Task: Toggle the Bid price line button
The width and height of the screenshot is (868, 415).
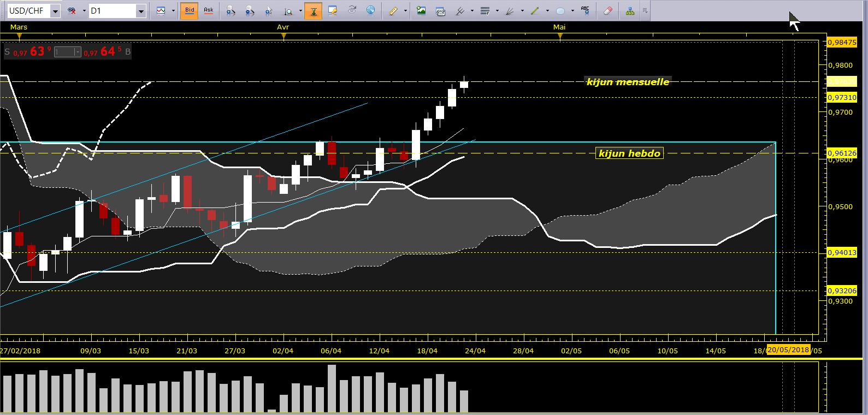Action: coord(190,10)
